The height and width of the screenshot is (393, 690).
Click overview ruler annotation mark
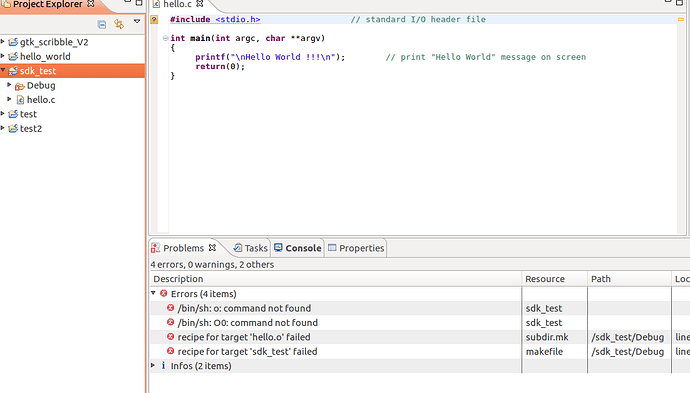681,19
